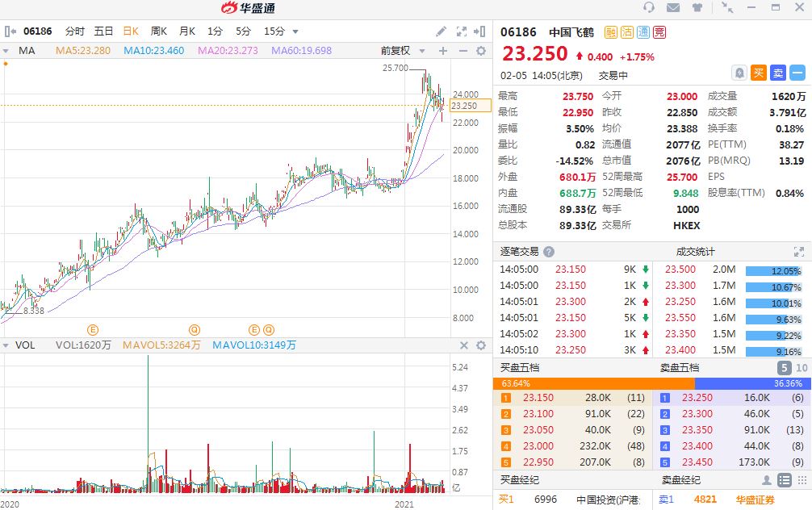Click bid level 1 price 23.150
The height and width of the screenshot is (510, 812).
coord(538,398)
